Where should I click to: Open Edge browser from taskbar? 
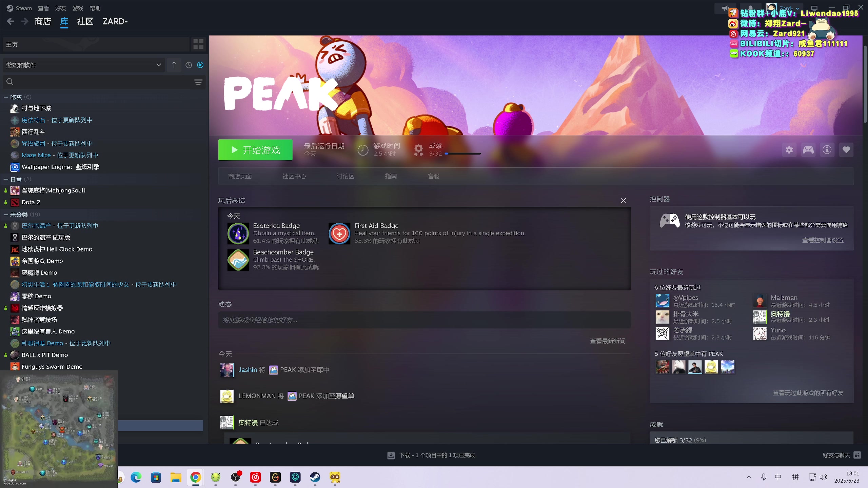pos(136,477)
